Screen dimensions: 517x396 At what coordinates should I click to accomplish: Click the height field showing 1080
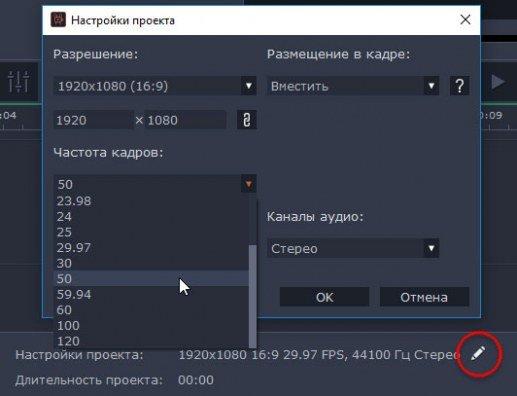tap(185, 120)
